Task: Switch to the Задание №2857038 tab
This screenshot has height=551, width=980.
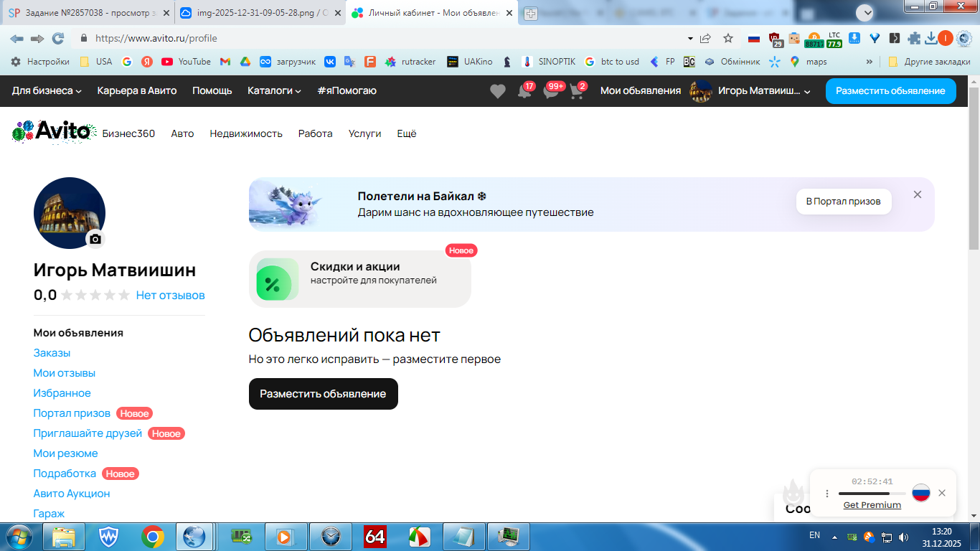Action: (88, 13)
